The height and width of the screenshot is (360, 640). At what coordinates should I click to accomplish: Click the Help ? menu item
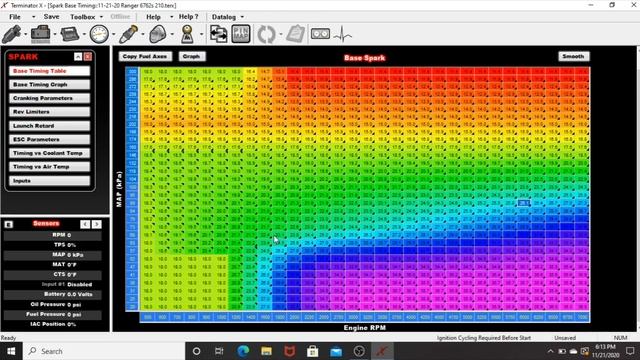(x=189, y=17)
